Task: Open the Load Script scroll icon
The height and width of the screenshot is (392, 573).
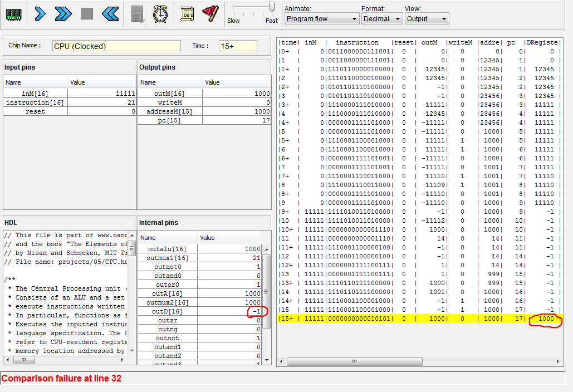Action: (187, 14)
